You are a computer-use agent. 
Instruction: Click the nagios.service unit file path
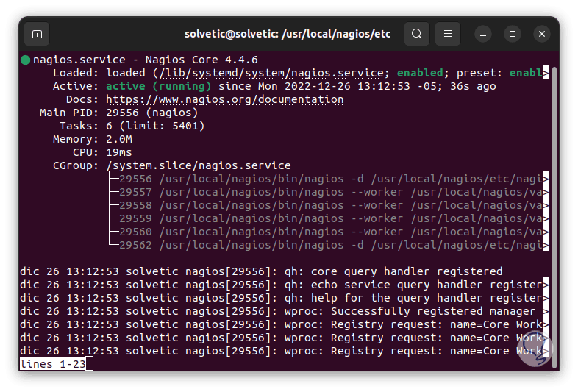(271, 73)
